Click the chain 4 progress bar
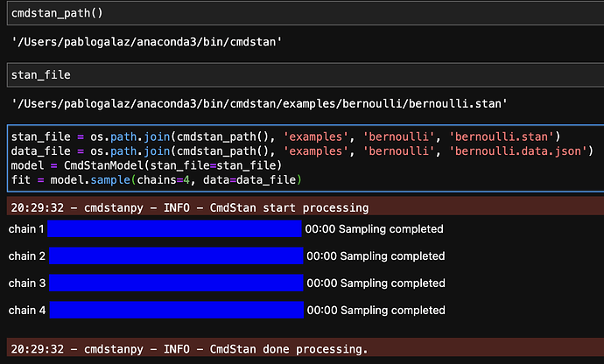 tap(177, 310)
